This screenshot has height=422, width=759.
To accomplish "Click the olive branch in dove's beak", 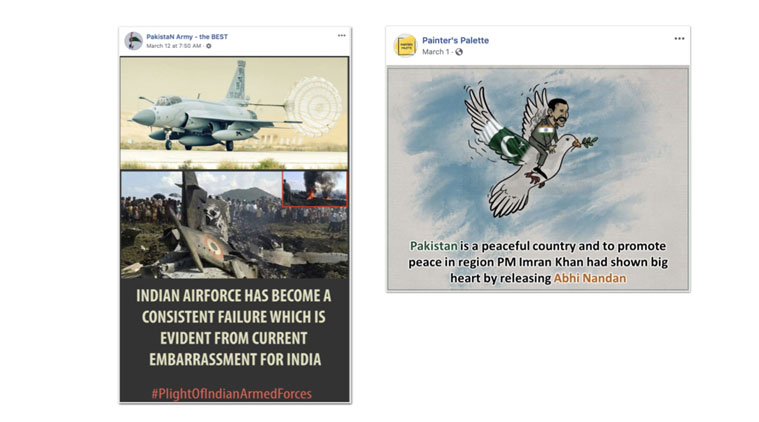I will coord(589,142).
